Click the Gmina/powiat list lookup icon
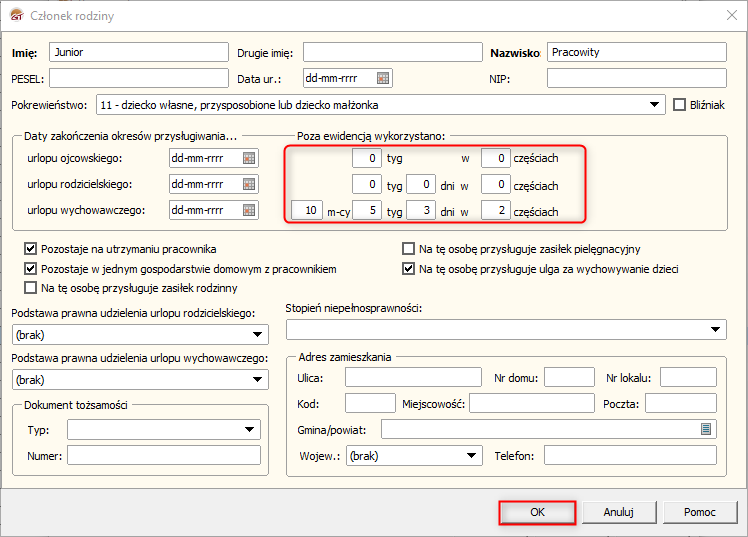Screen dimensions: 748x537 tap(706, 429)
